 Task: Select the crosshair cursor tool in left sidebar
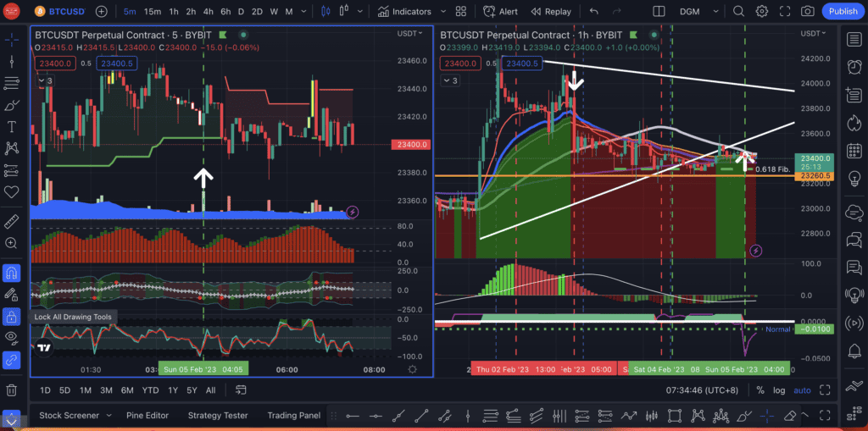(12, 38)
